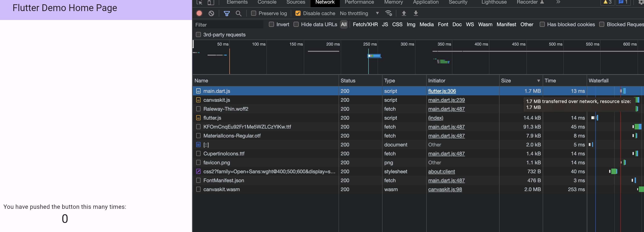Viewport: 644px width, 232px height.
Task: Click the red record network log icon
Action: 199,13
